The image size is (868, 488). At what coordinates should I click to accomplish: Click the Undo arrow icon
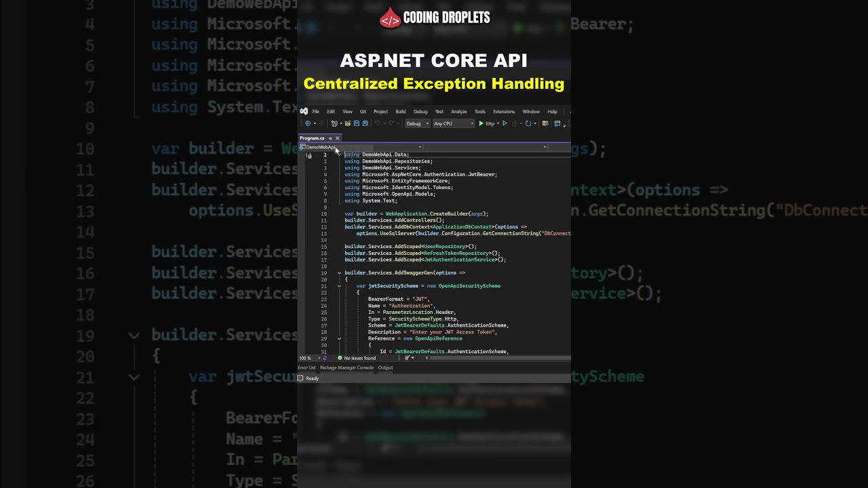point(377,123)
